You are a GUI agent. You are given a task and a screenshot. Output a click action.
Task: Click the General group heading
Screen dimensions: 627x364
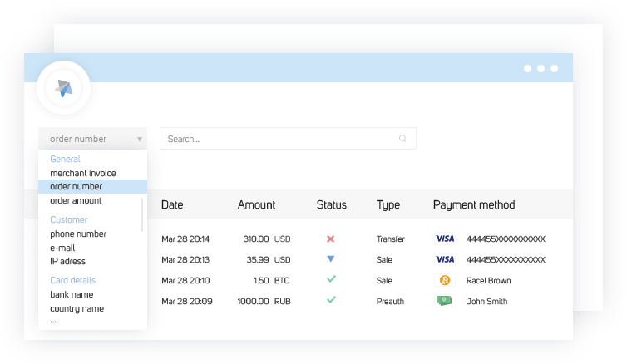coord(65,159)
